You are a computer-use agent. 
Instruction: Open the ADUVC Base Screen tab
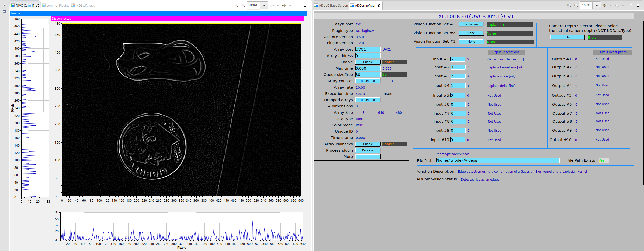[331, 5]
